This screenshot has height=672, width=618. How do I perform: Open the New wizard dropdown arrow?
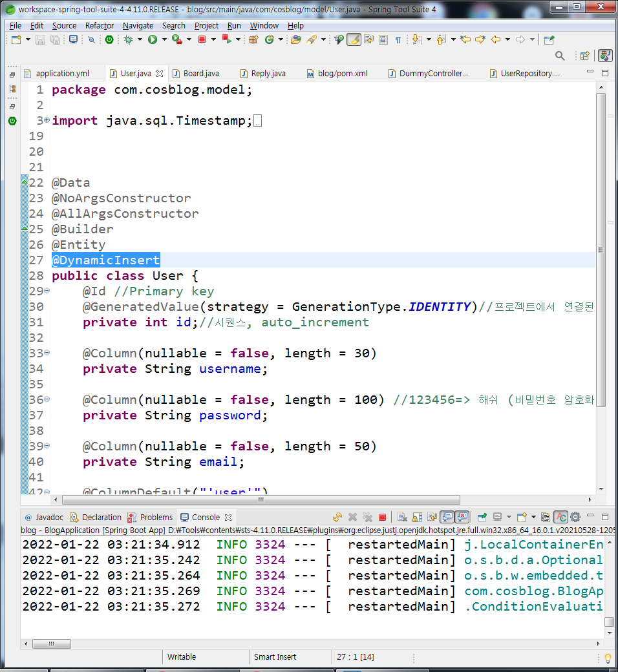click(28, 40)
